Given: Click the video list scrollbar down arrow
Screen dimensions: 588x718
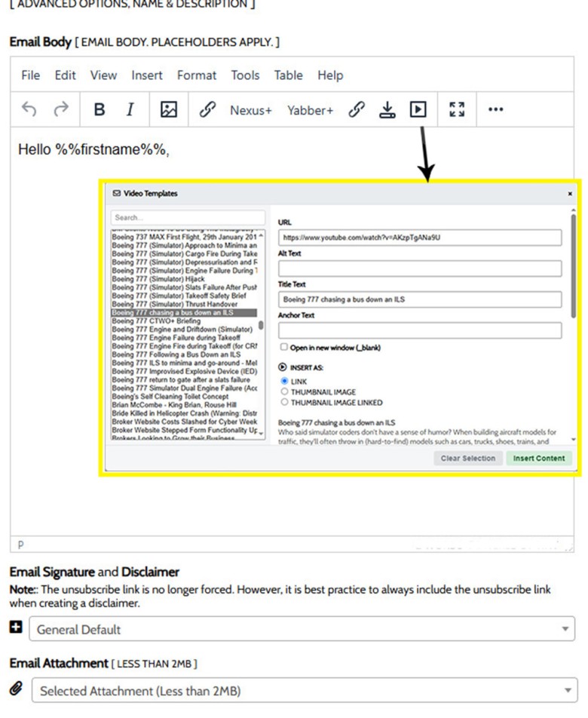Looking at the screenshot, I should (x=261, y=433).
